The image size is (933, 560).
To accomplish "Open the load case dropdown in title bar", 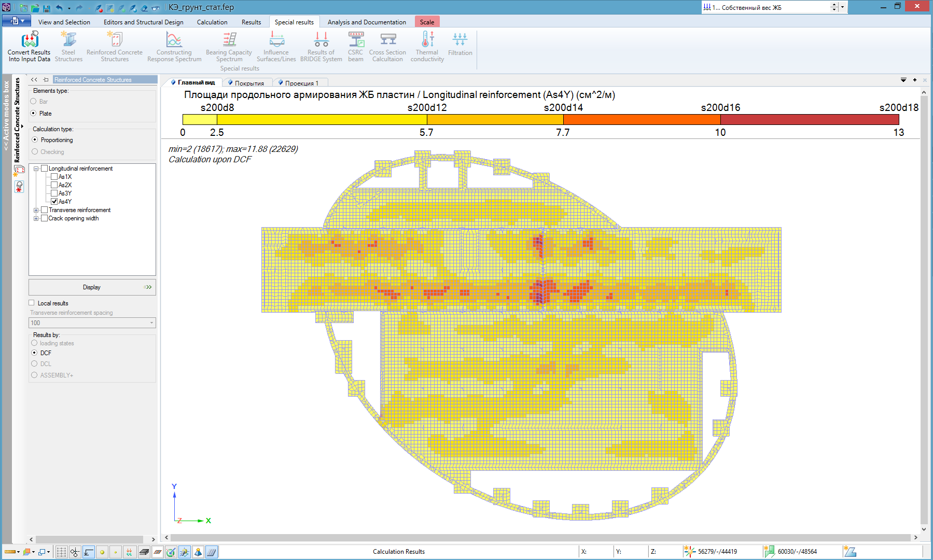I will (842, 7).
